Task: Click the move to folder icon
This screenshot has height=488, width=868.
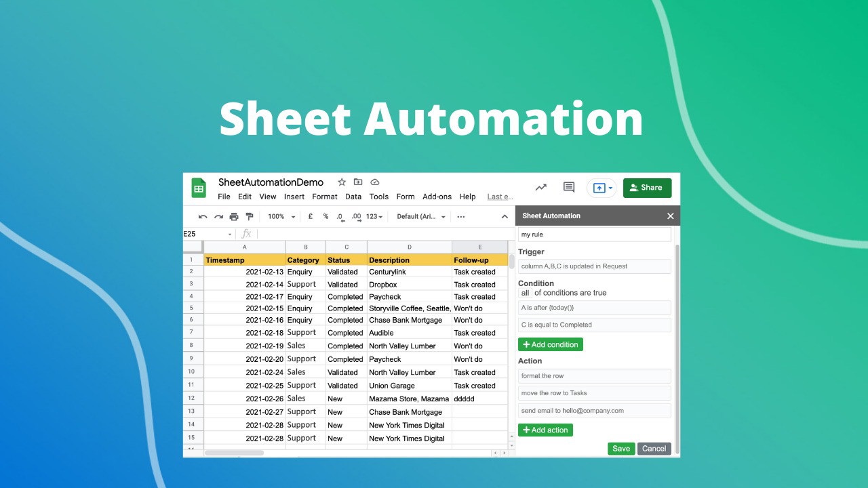Action: pyautogui.click(x=358, y=182)
